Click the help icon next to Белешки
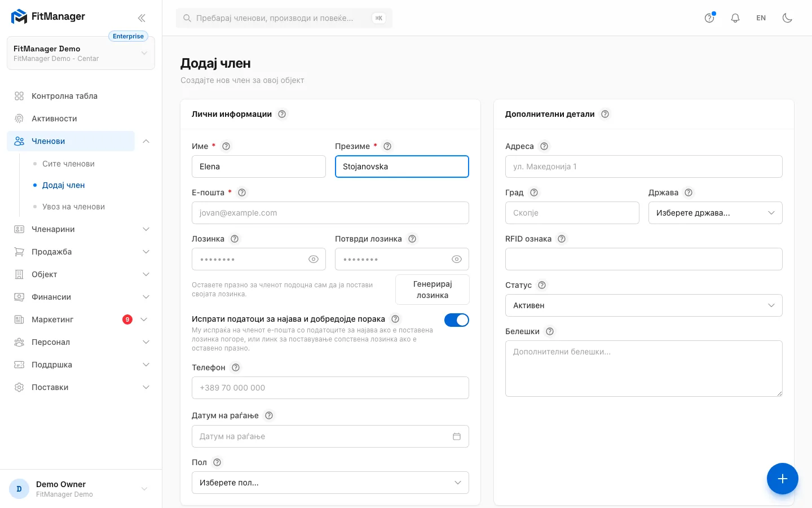This screenshot has height=508, width=812. coord(550,331)
